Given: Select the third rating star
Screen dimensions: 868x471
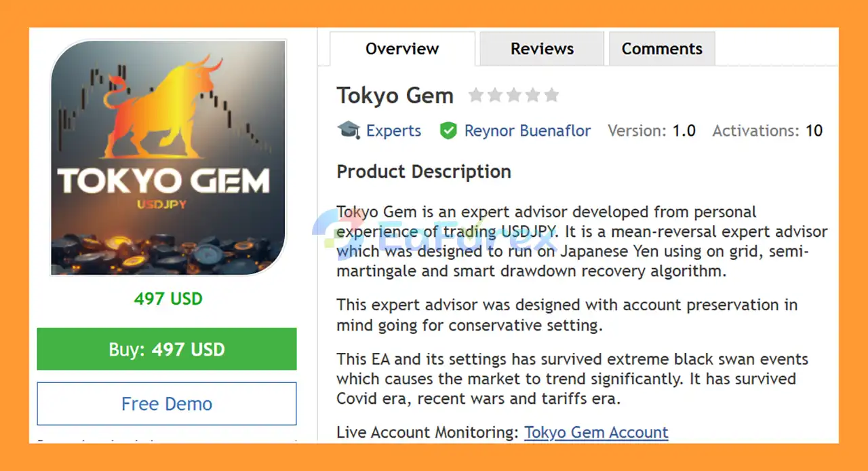Looking at the screenshot, I should point(514,96).
